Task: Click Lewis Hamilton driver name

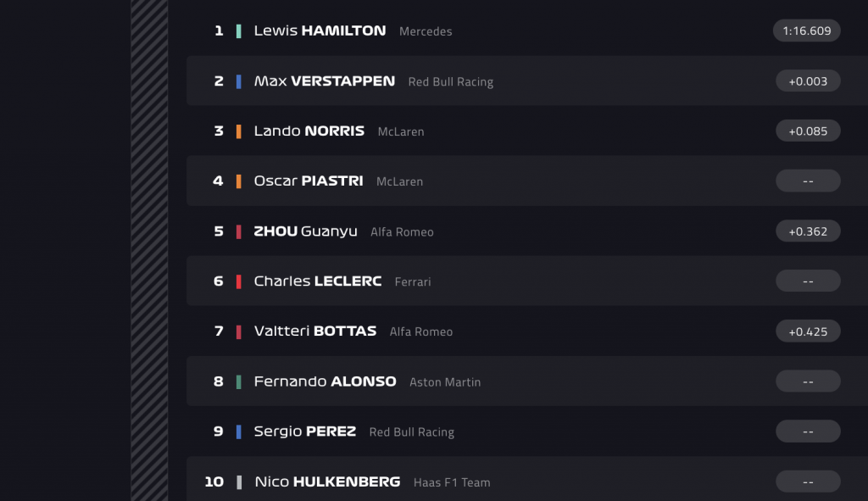Action: pos(320,31)
